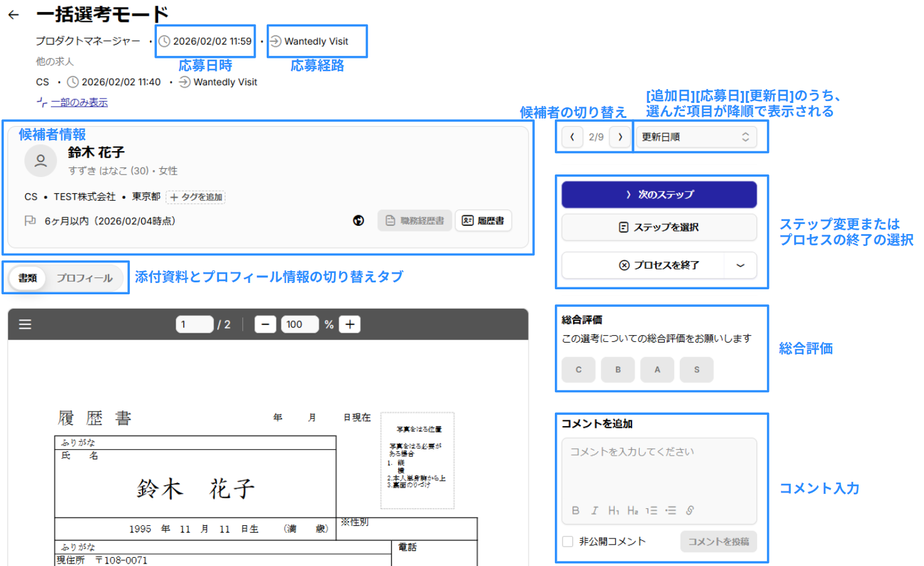Open the ステップを選択 selector
Viewport: 924px width, 566px height.
click(x=659, y=227)
